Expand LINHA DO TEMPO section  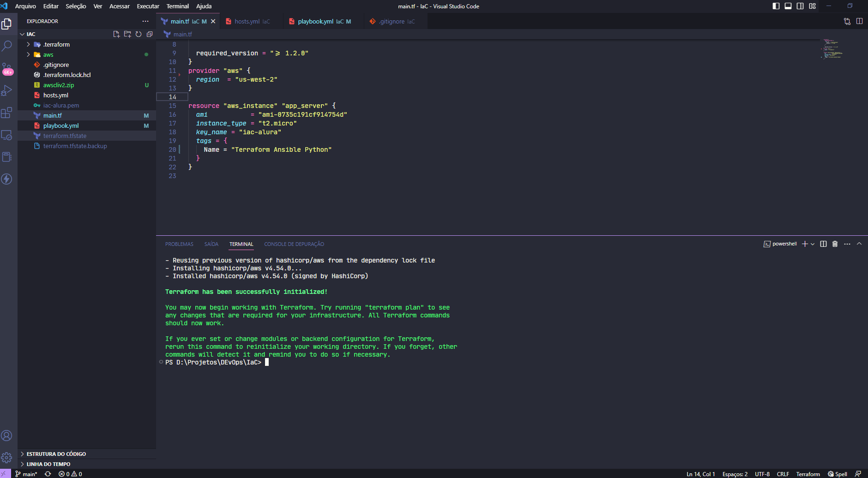[x=87, y=464]
